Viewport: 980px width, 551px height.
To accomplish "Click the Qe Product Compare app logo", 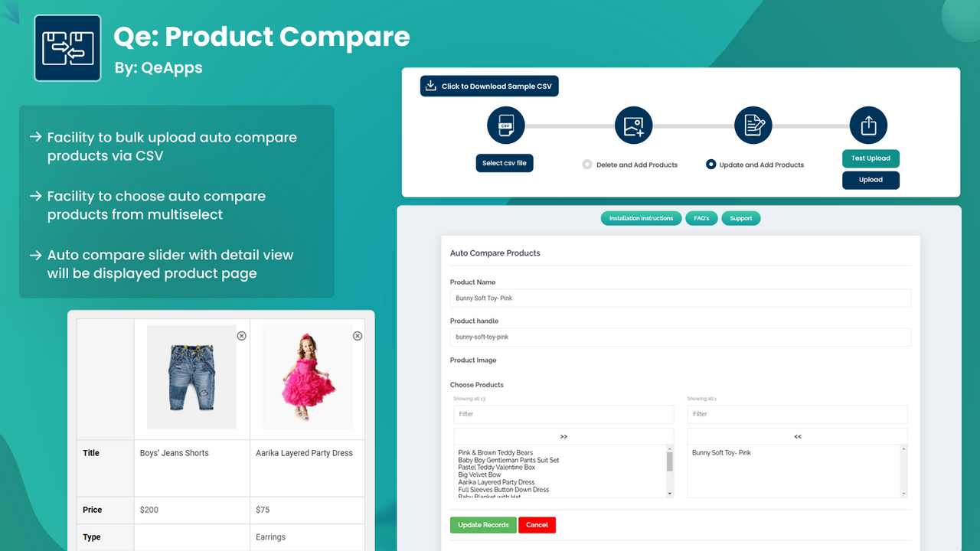I will [x=67, y=47].
